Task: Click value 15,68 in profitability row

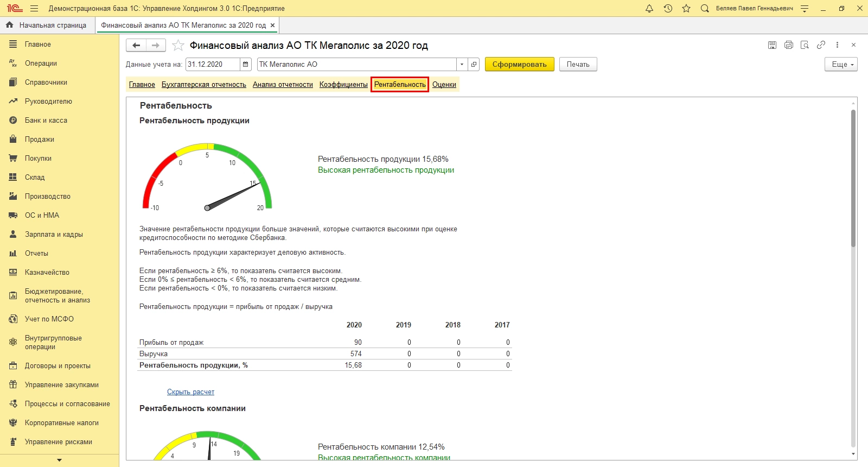Action: 353,365
